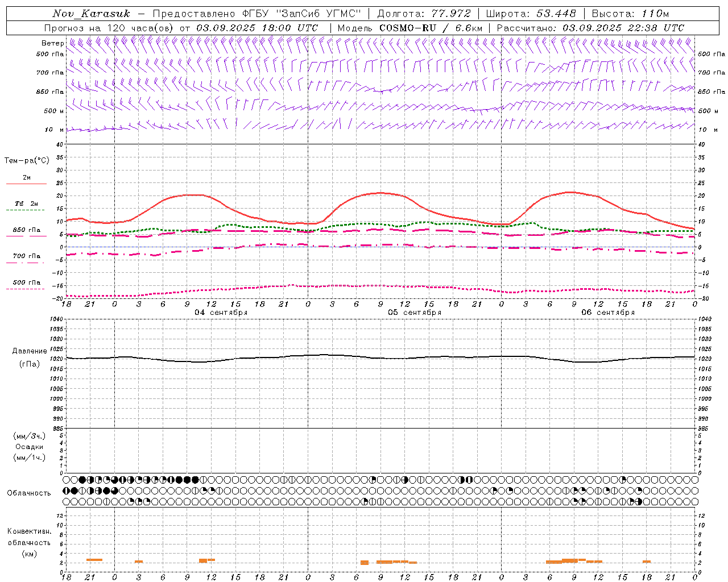This screenshot has width=728, height=582.
Task: Click the "Рассчитано: 03.09.2025 22:38 UTC" text
Action: click(x=590, y=28)
